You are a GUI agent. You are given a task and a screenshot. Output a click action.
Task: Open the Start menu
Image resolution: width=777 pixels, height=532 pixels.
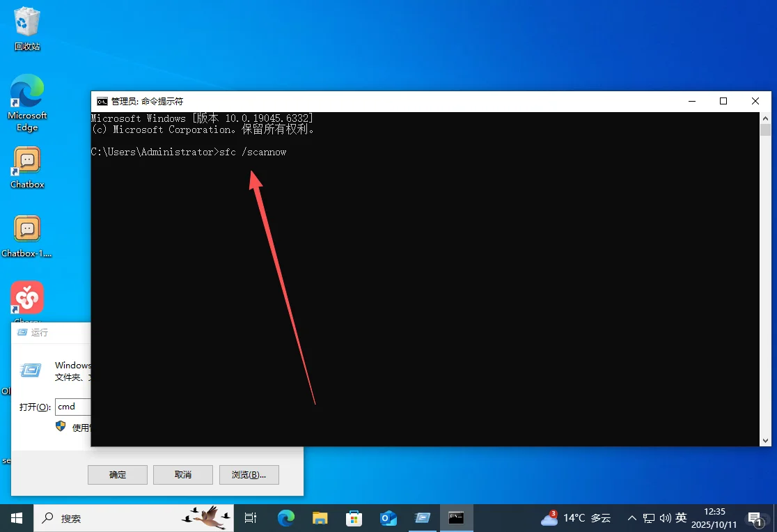15,518
